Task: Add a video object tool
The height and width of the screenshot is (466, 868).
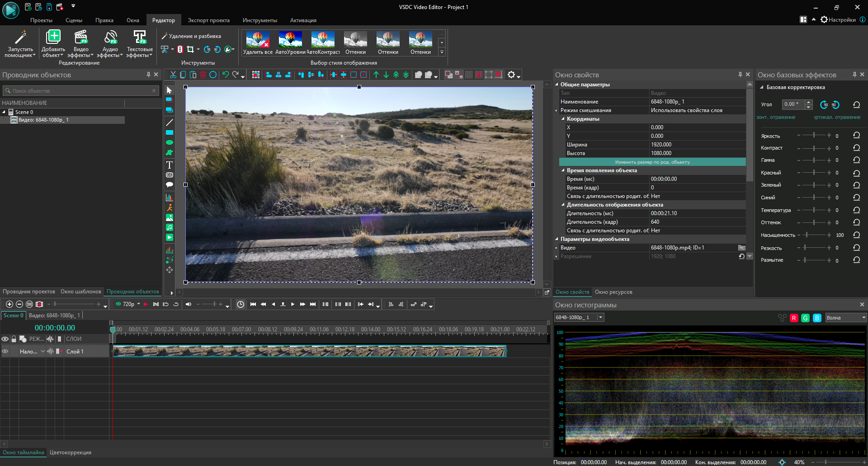Action: coord(170,237)
